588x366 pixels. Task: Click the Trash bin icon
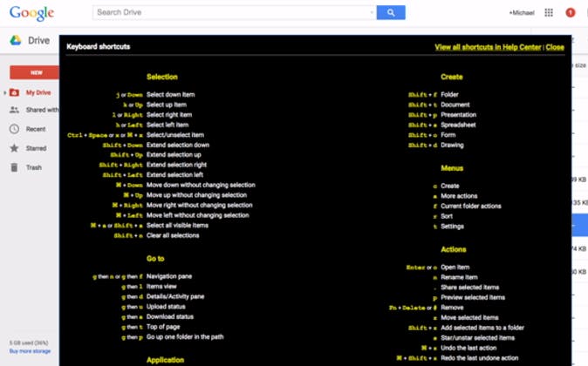(x=14, y=167)
